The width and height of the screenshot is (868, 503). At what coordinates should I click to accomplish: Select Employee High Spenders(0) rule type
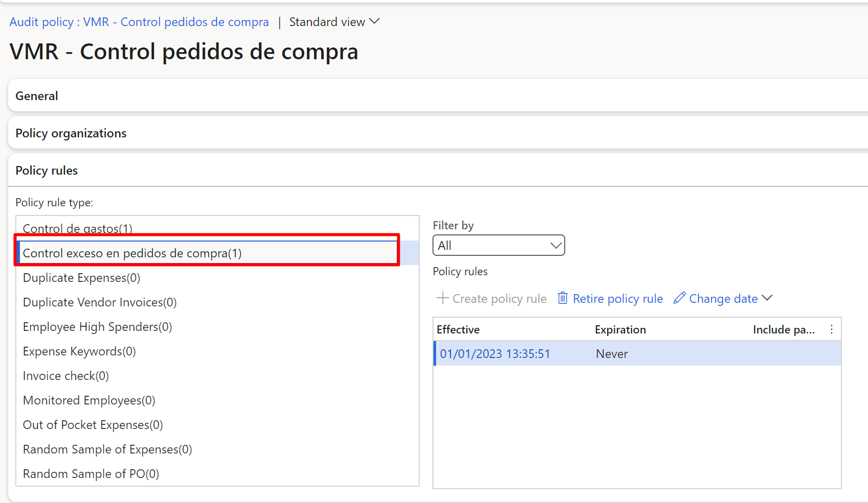(x=218, y=326)
